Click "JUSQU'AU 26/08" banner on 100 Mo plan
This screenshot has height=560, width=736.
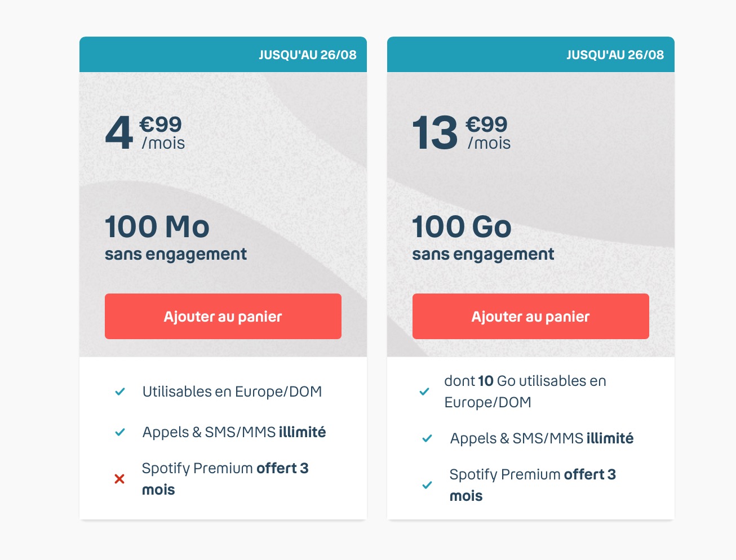[x=307, y=55]
